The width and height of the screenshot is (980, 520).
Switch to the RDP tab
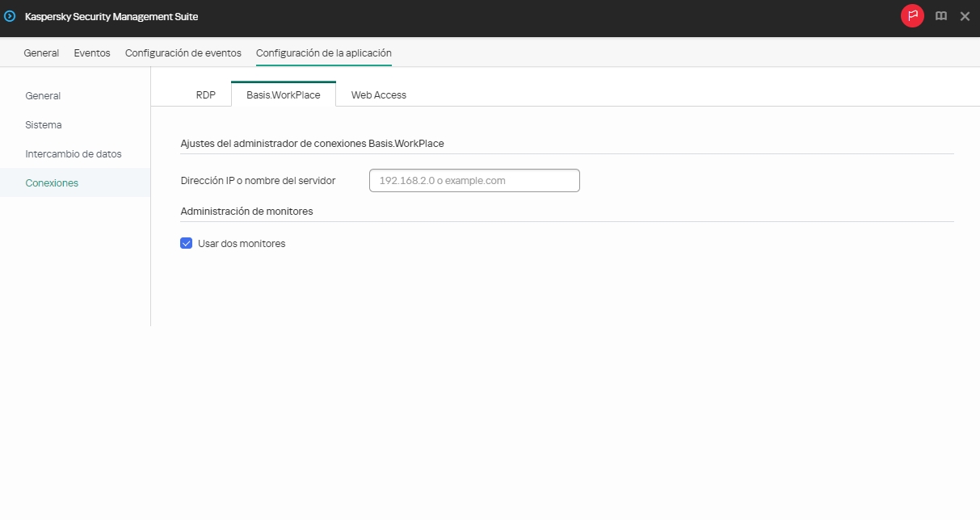point(206,94)
